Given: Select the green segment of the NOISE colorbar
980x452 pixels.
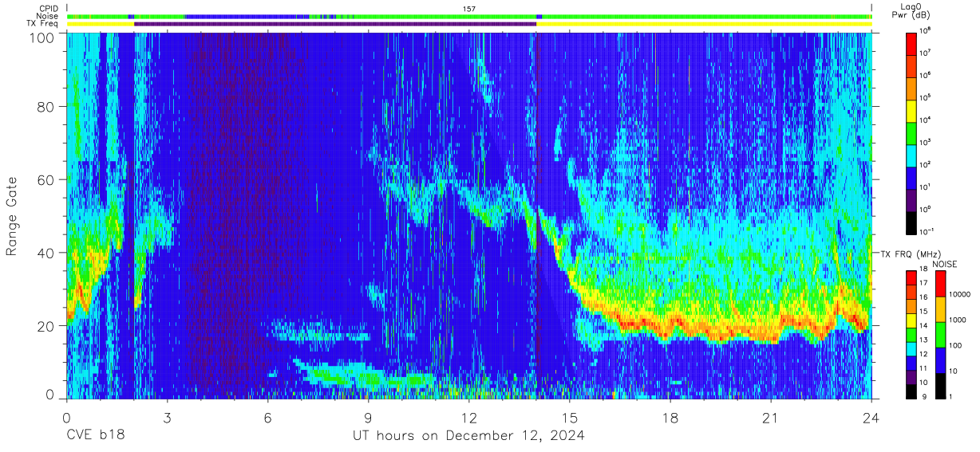Looking at the screenshot, I should [939, 334].
